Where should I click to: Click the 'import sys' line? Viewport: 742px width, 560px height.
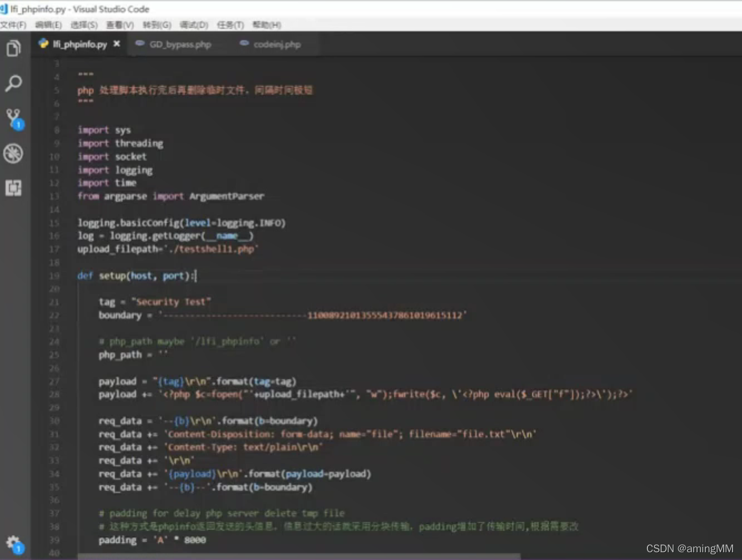(104, 130)
